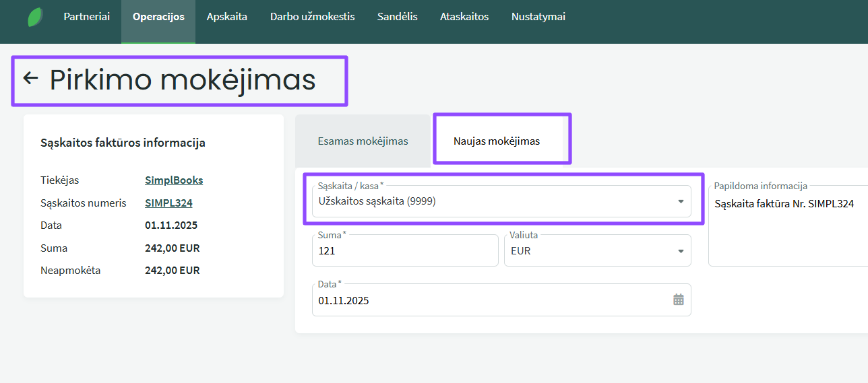Open the Partneriai menu
Viewport: 868px width, 383px height.
[x=86, y=17]
